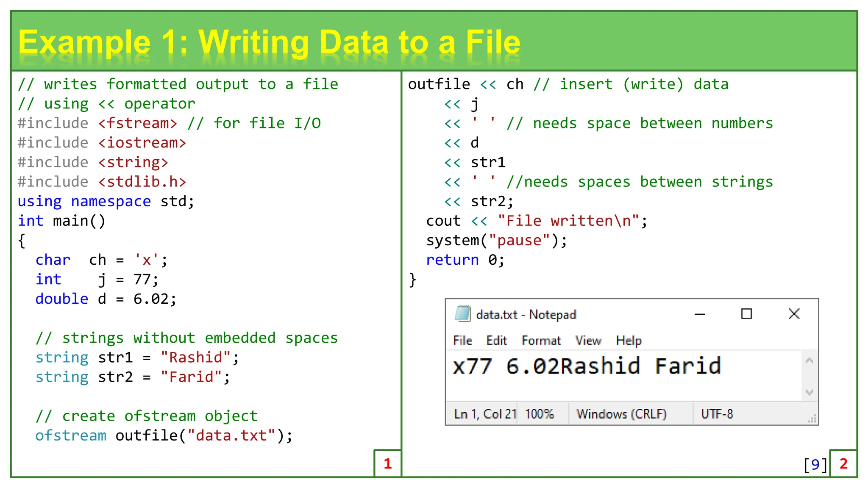
Task: Click the 'Windows (CRLF)' status bar section
Action: pyautogui.click(x=621, y=414)
